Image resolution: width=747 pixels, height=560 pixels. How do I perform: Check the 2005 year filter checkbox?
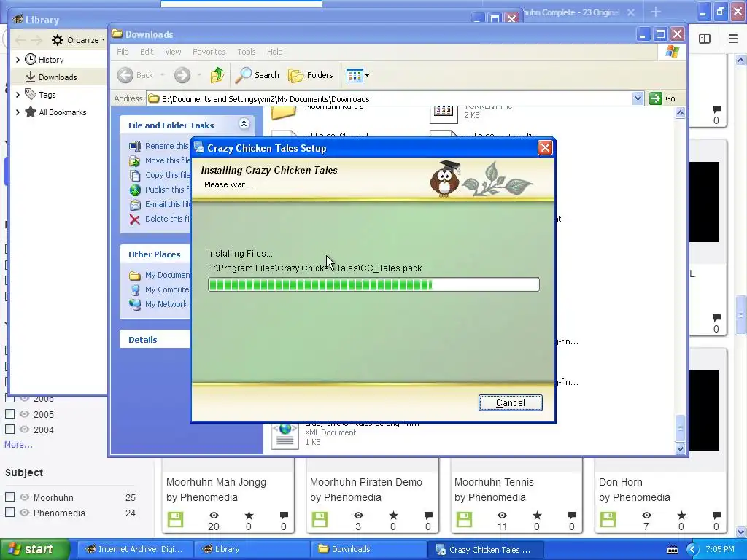point(9,414)
